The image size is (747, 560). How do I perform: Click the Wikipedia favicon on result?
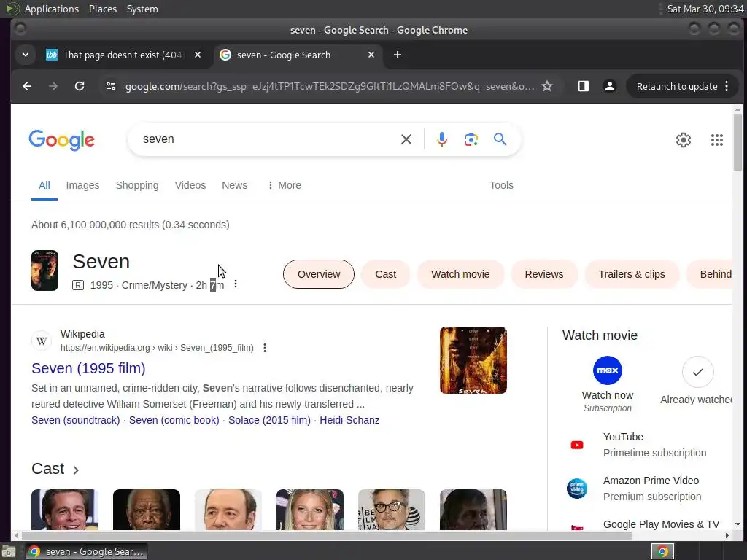tap(42, 341)
